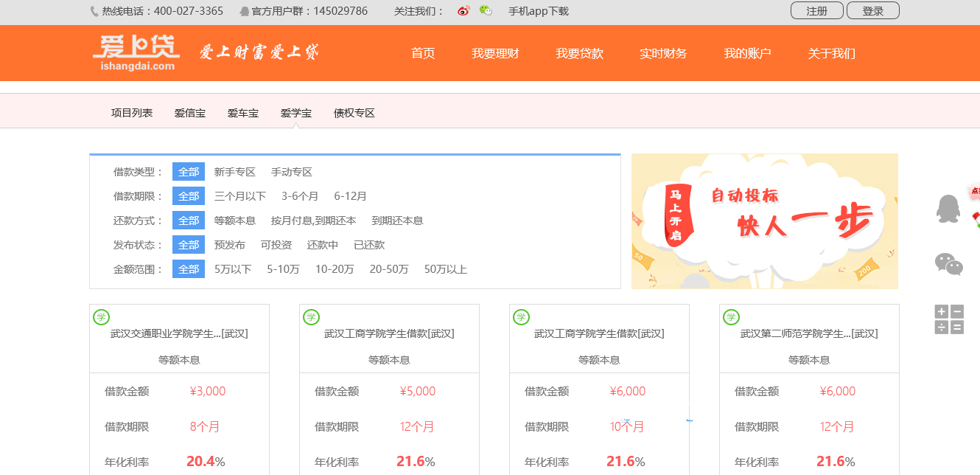Click the 注册 button
Screen dimensions: 980x475
pyautogui.click(x=817, y=10)
